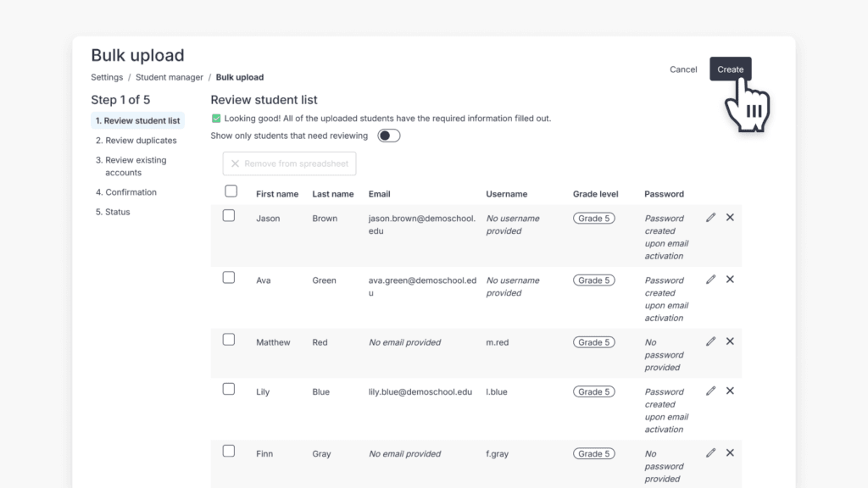Enable the show only students needing review toggle

point(388,135)
